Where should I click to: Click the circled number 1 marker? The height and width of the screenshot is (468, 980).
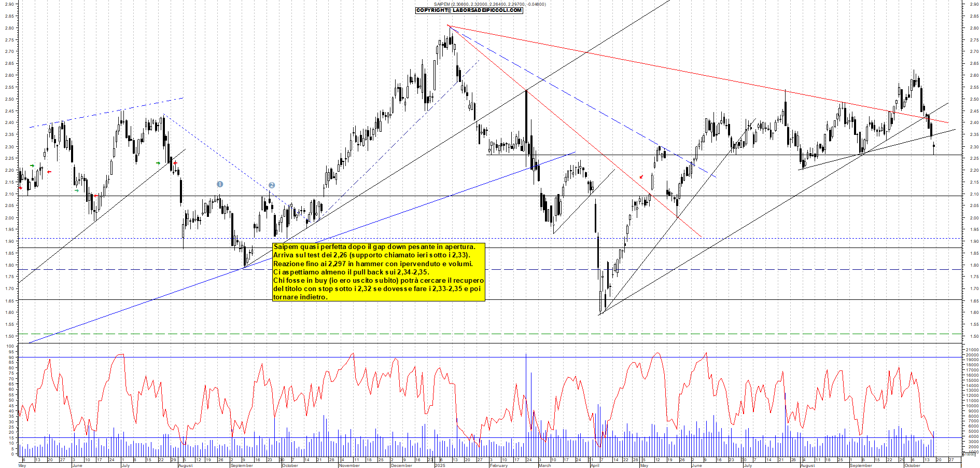tap(220, 184)
